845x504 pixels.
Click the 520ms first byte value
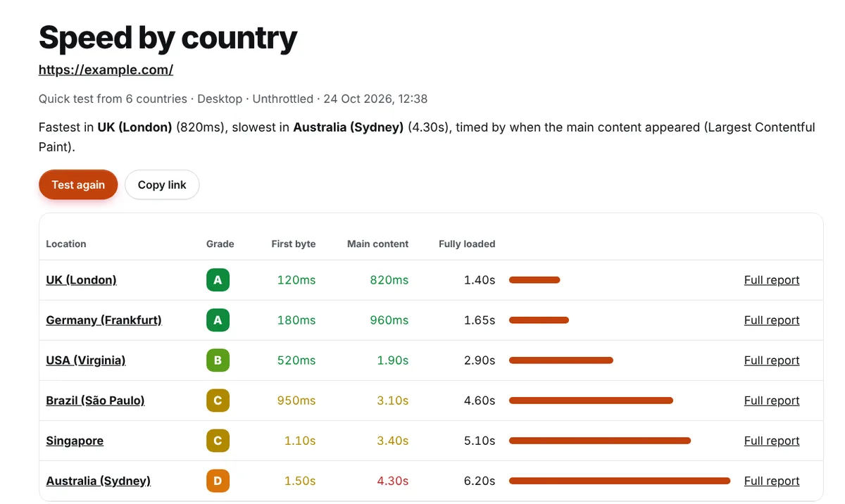click(x=296, y=360)
